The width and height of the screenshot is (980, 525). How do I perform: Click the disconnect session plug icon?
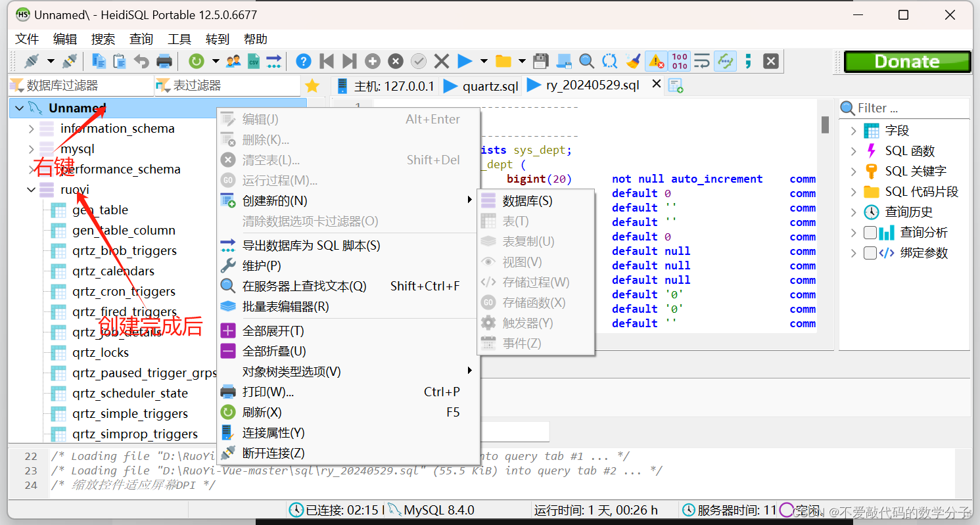tap(70, 61)
